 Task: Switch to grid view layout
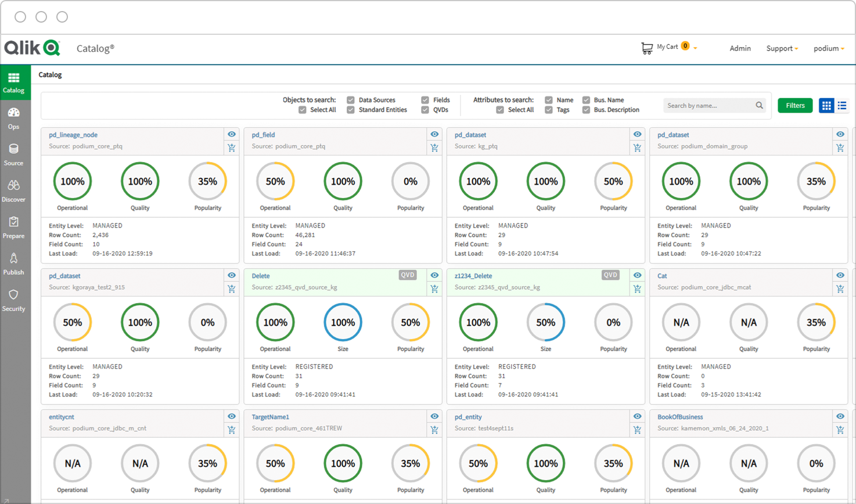pyautogui.click(x=826, y=106)
